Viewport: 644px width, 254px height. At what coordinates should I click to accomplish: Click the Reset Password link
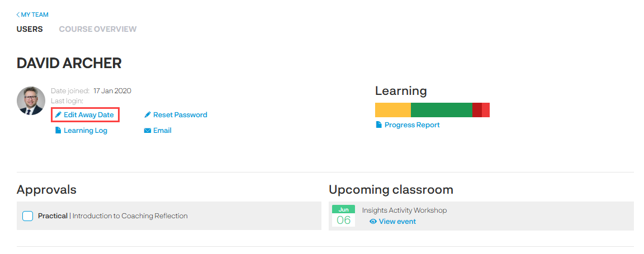click(180, 115)
